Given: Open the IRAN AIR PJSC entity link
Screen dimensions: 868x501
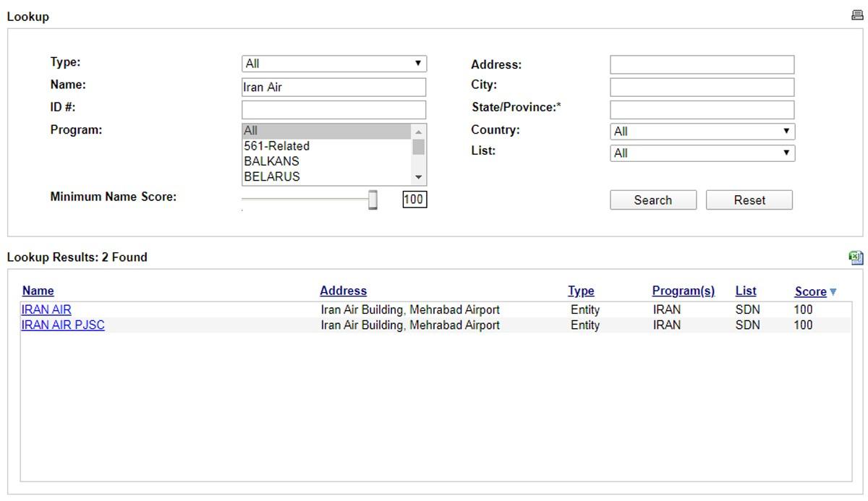Looking at the screenshot, I should [63, 325].
